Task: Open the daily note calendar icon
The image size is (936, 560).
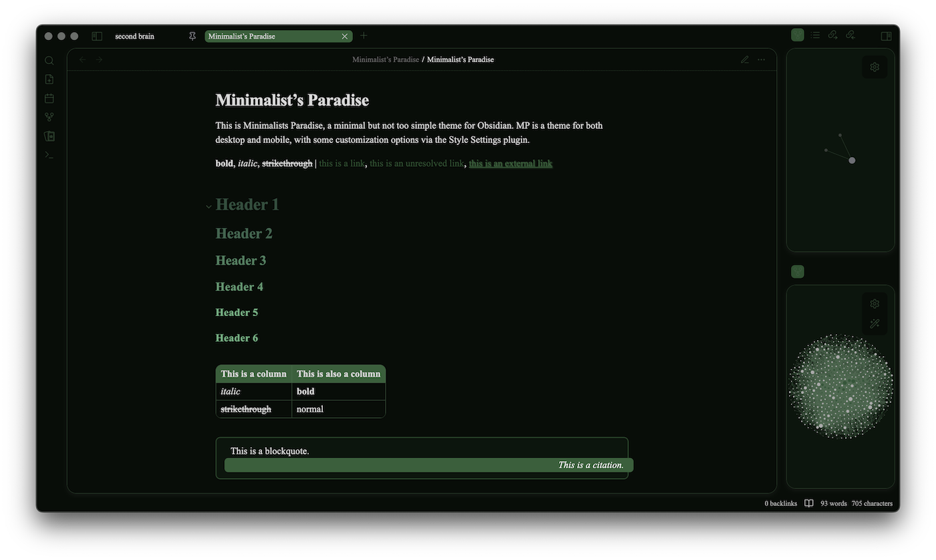Action: click(x=49, y=98)
